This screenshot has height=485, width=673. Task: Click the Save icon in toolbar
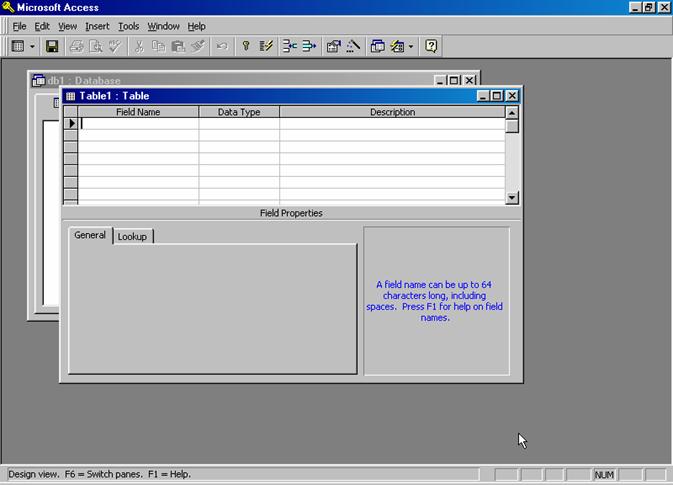point(53,46)
